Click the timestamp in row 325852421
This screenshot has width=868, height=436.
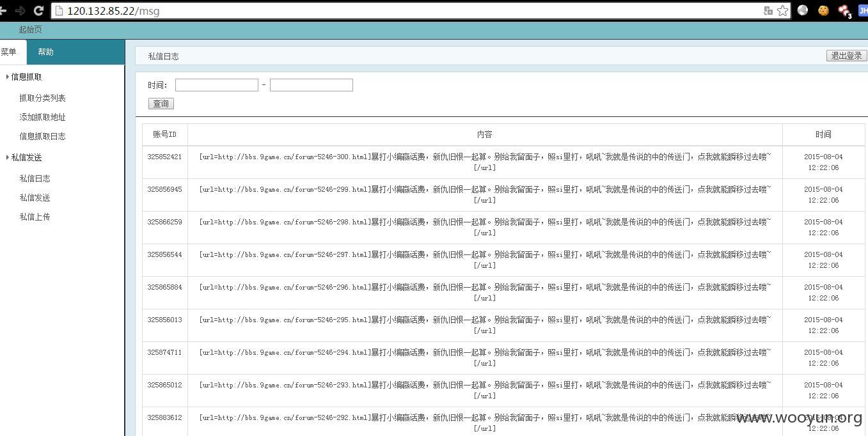point(823,162)
